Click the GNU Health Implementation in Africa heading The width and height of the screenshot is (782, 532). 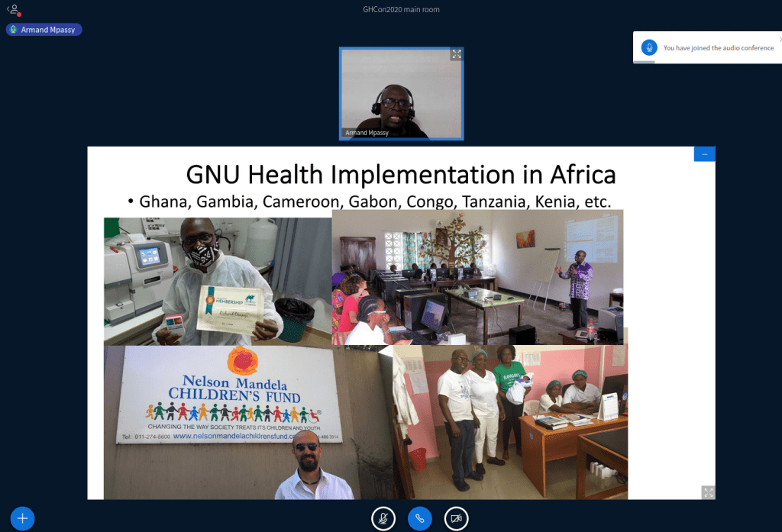[x=401, y=175]
